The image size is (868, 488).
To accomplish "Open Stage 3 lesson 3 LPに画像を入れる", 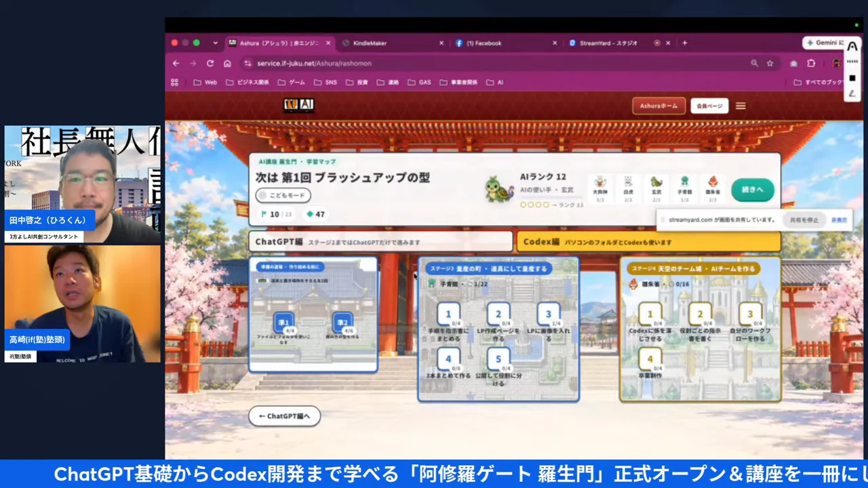I will click(548, 315).
